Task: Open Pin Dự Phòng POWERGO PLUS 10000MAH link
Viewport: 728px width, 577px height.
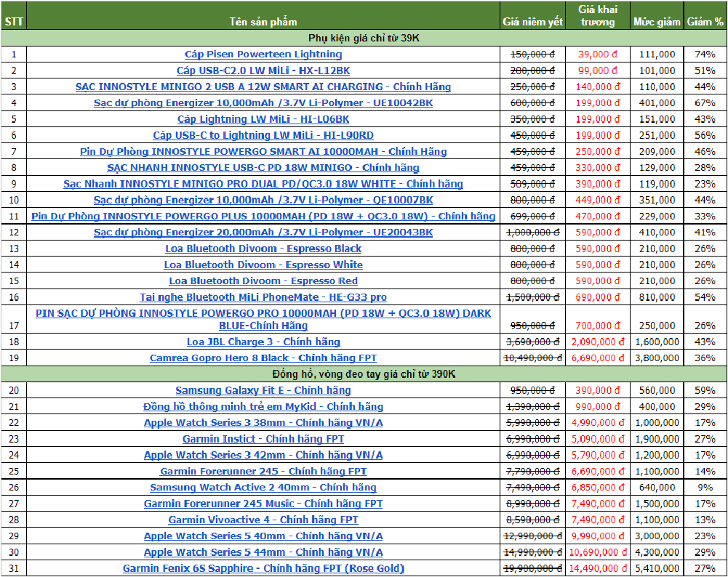Action: pos(263,216)
